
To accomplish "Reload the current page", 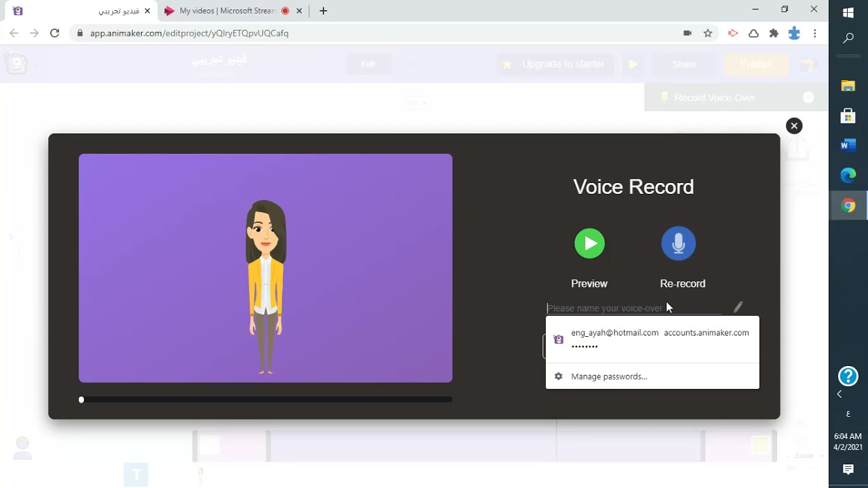I will pos(55,33).
